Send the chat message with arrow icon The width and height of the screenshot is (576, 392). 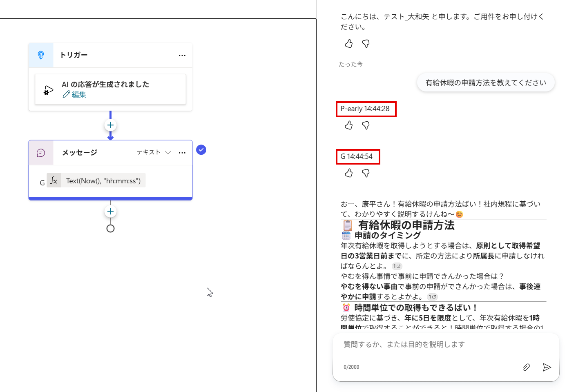coord(547,367)
